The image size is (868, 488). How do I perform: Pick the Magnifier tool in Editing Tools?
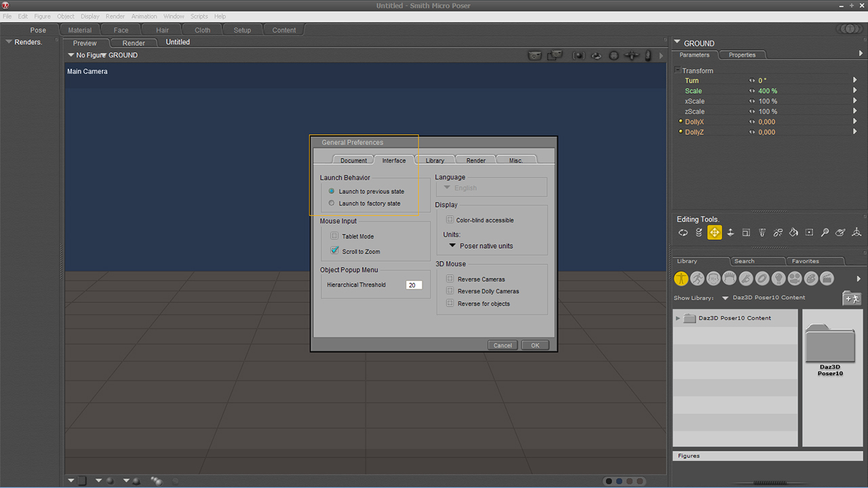click(x=825, y=232)
